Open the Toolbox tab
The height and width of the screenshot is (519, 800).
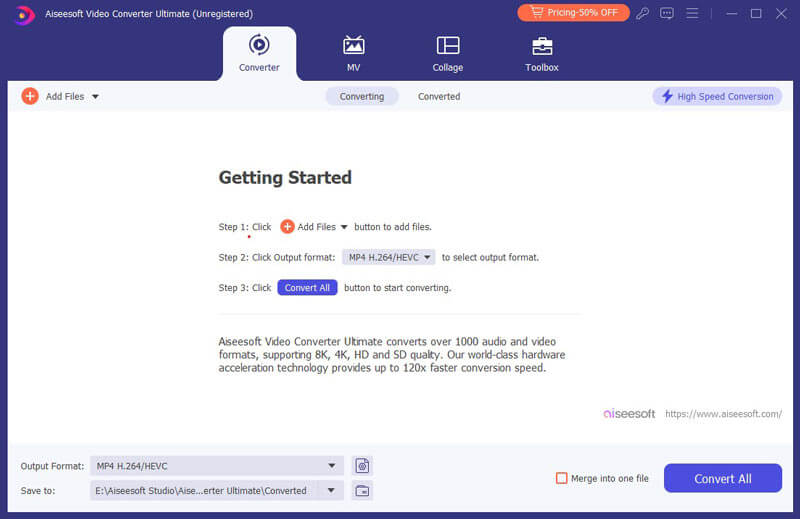[x=541, y=53]
